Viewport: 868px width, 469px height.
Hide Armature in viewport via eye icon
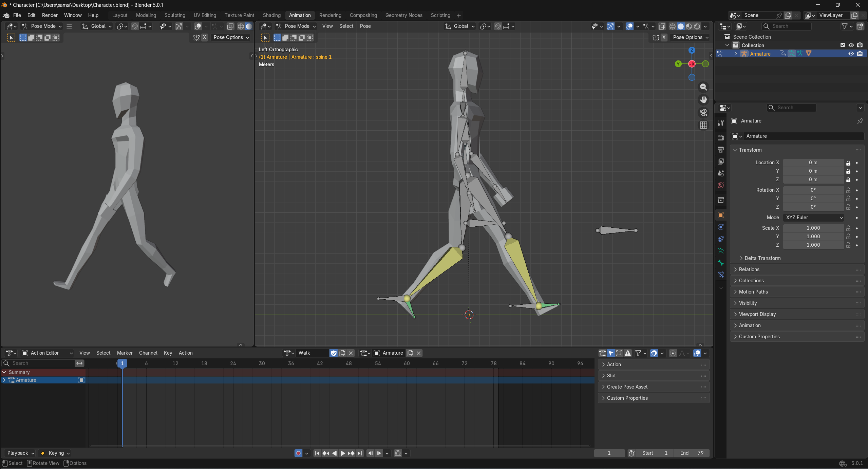pyautogui.click(x=851, y=54)
